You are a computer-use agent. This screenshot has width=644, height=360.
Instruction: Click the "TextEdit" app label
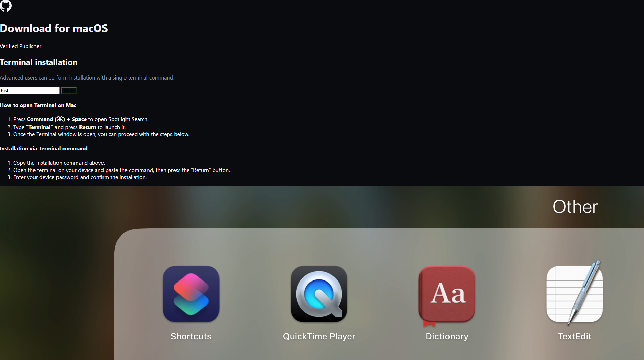[x=575, y=336]
